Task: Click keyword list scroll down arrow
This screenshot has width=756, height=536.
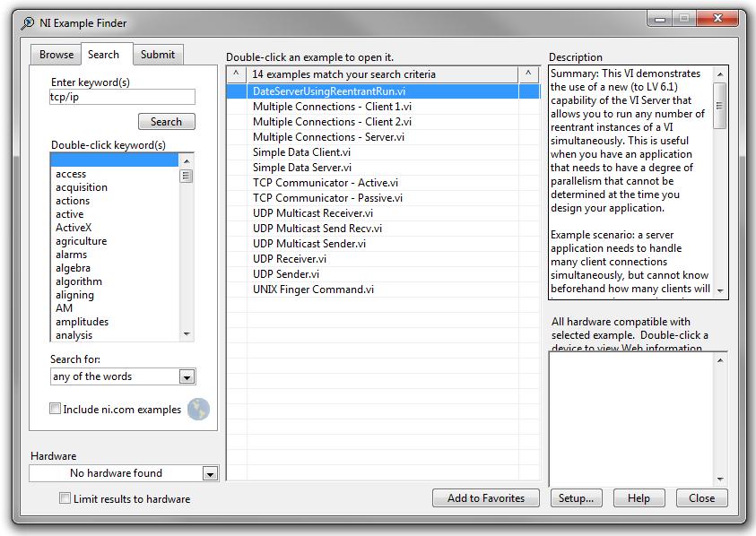Action: 187,334
